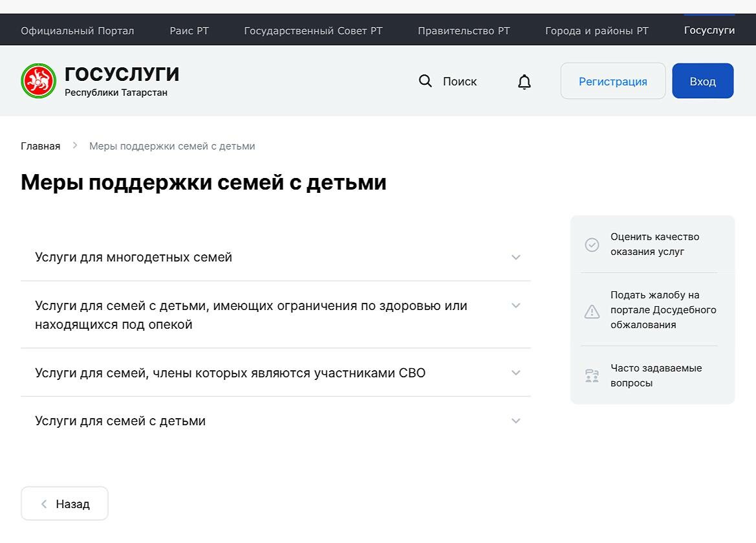Screen dimensions: 756x543
Task: Select Правительство РТ in top menu
Action: pos(464,30)
